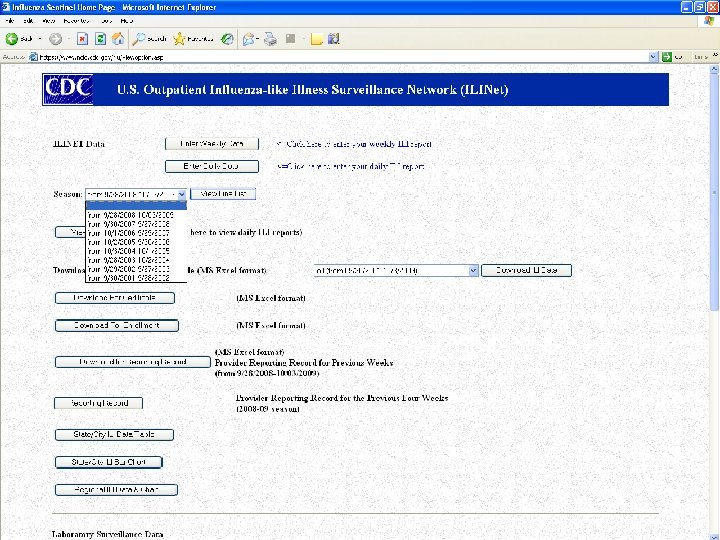
Task: Click the green Go arrow icon
Action: 667,57
